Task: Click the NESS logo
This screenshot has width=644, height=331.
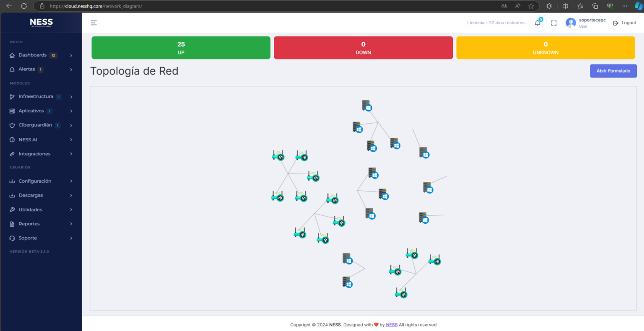Action: pyautogui.click(x=41, y=22)
